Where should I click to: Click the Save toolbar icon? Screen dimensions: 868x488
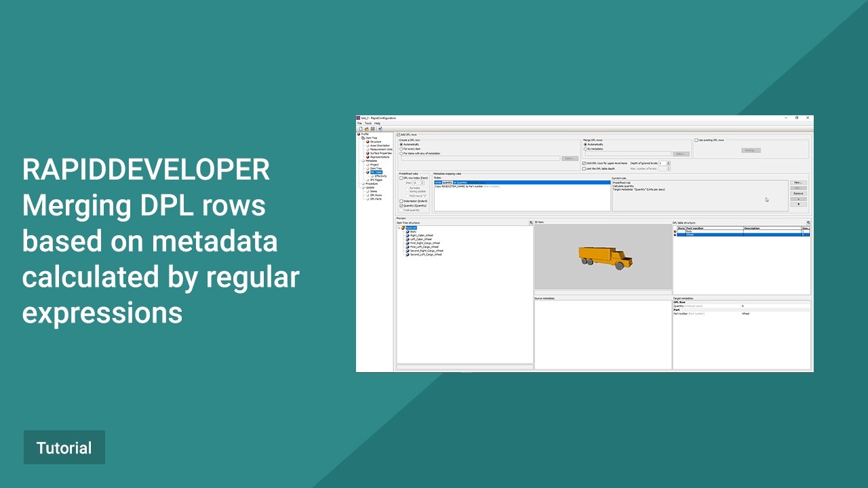click(x=373, y=129)
